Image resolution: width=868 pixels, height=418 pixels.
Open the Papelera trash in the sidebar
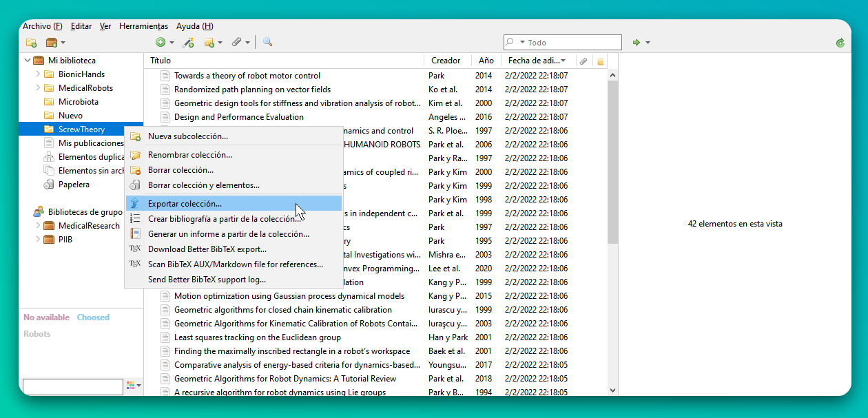click(73, 185)
